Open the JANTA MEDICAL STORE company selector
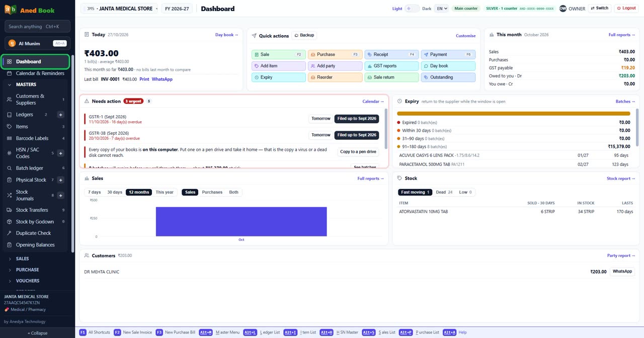Viewport: 644px width, 338px height. (120, 9)
